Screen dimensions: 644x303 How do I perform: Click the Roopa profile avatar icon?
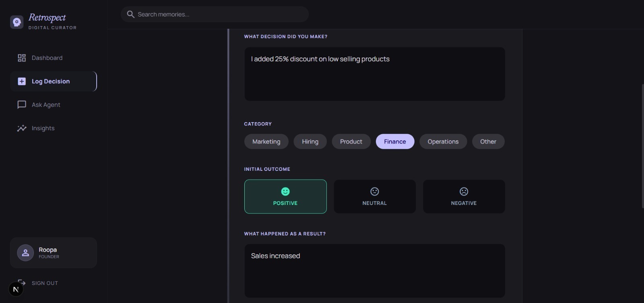click(x=25, y=253)
